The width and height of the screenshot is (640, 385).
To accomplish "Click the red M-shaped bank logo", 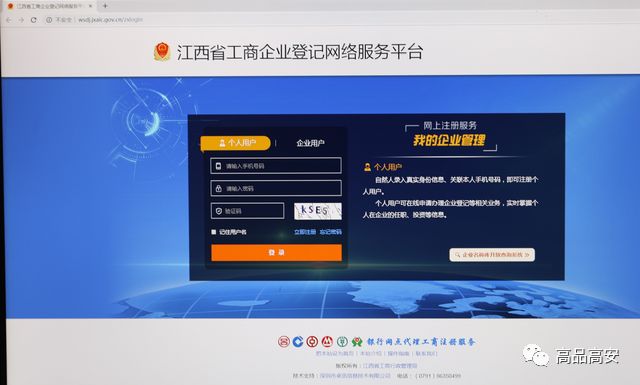I will point(327,341).
